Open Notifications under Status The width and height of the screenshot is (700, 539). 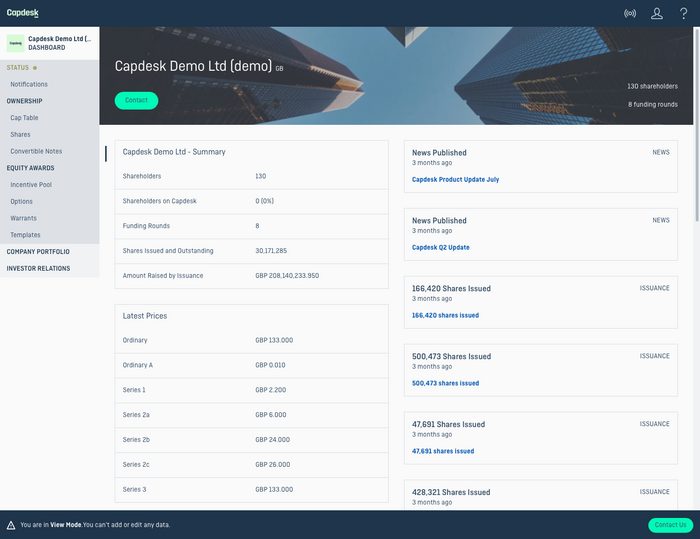(x=29, y=84)
